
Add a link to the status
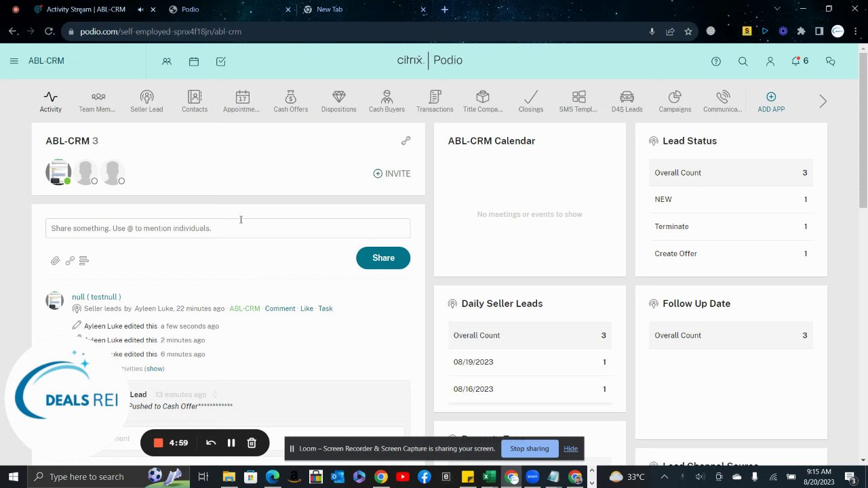tap(70, 260)
